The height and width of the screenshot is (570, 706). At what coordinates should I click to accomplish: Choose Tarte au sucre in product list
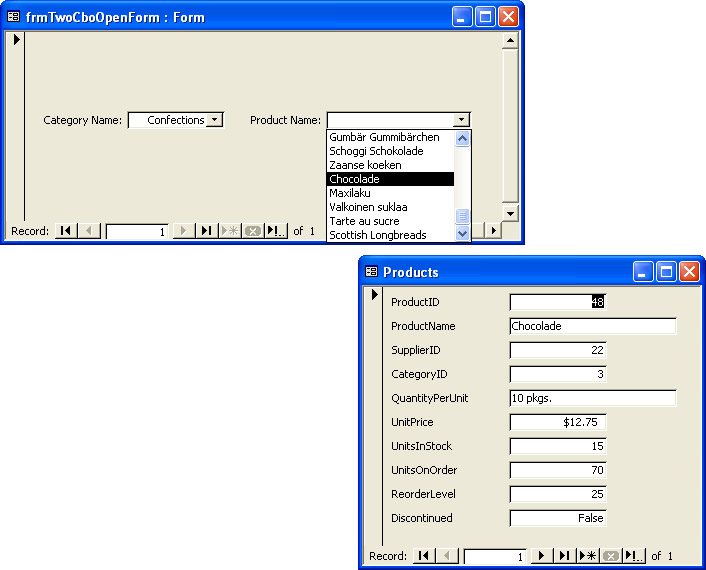tap(364, 221)
